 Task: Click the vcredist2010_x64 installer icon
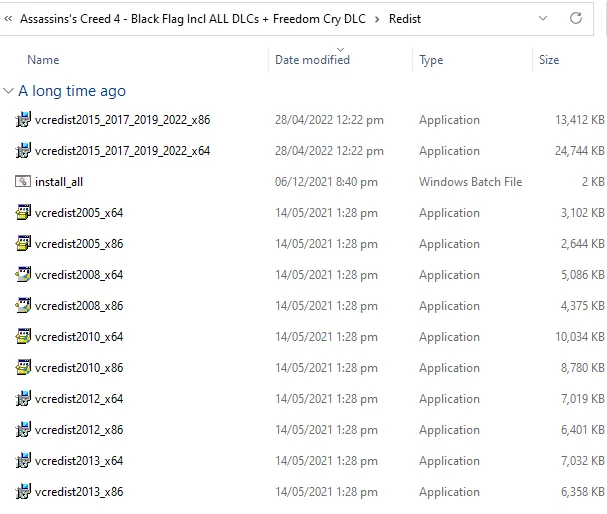23,336
